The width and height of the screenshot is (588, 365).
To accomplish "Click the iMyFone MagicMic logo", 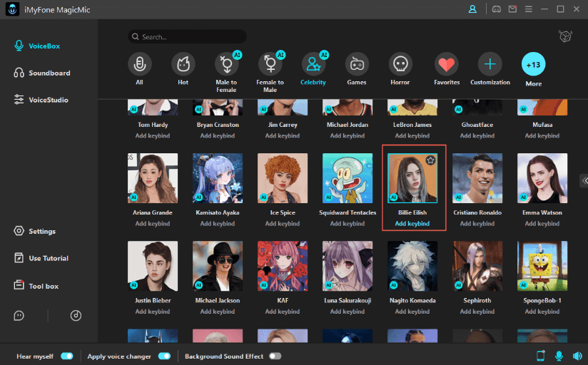I will tap(12, 9).
